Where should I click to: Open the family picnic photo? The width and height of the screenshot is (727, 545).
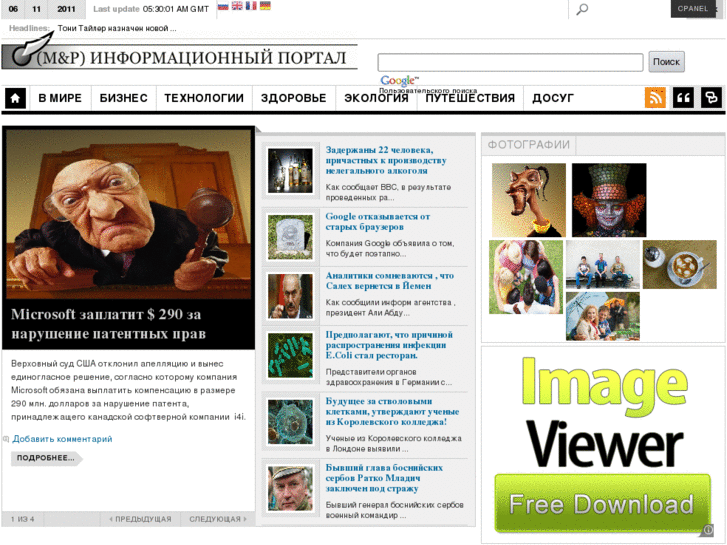click(x=603, y=316)
